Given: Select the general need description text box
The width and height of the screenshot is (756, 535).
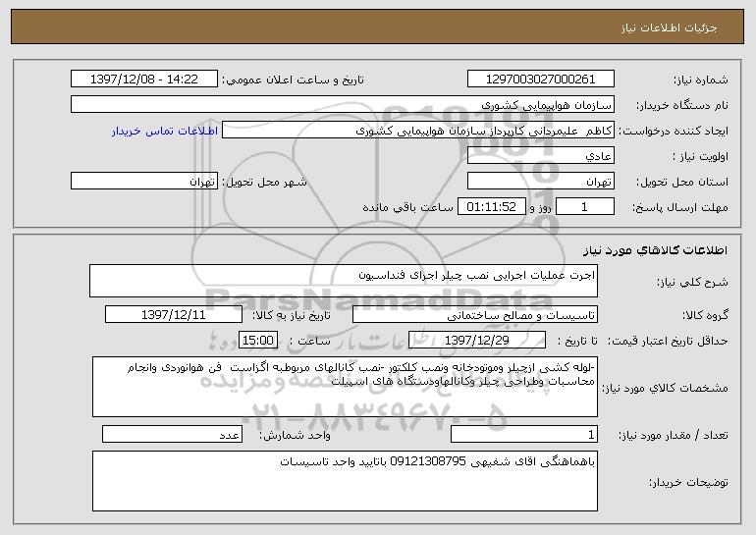Looking at the screenshot, I should 344,281.
